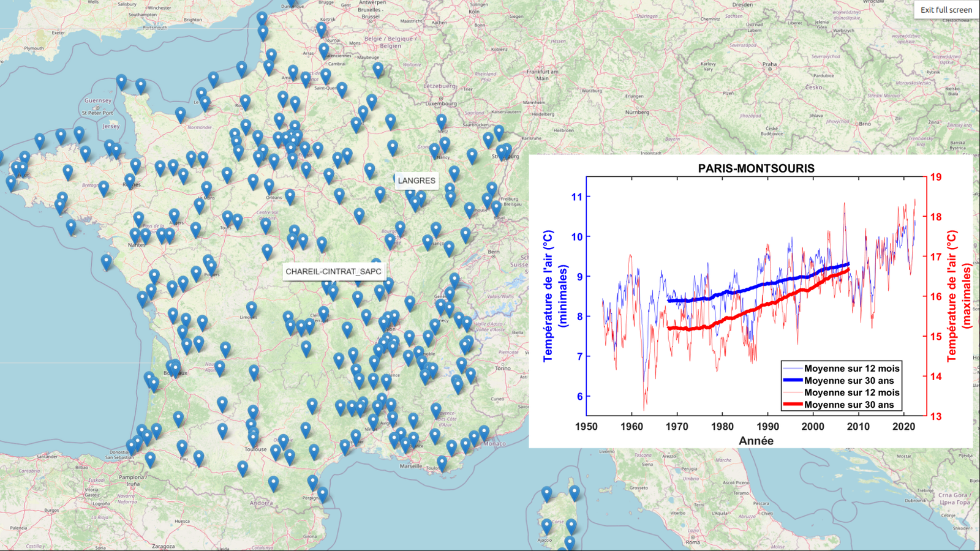Click the CHAREIL-CINTRAT_SAPC station label
The image size is (980, 551).
point(334,272)
